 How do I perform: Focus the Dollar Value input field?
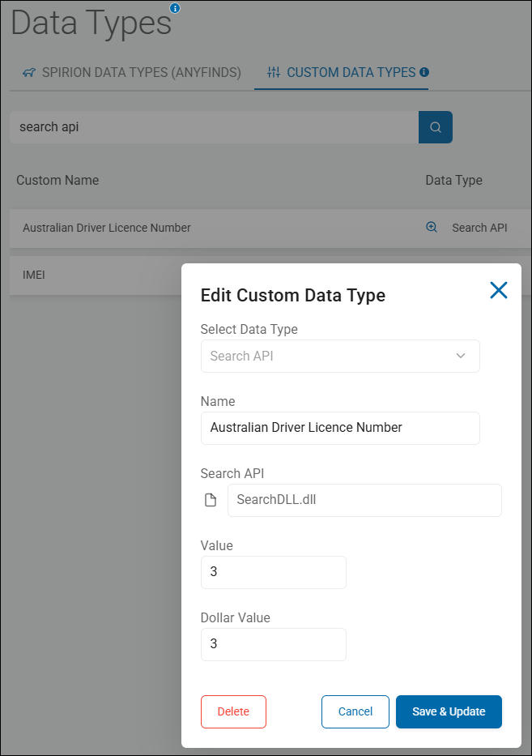pyautogui.click(x=274, y=644)
